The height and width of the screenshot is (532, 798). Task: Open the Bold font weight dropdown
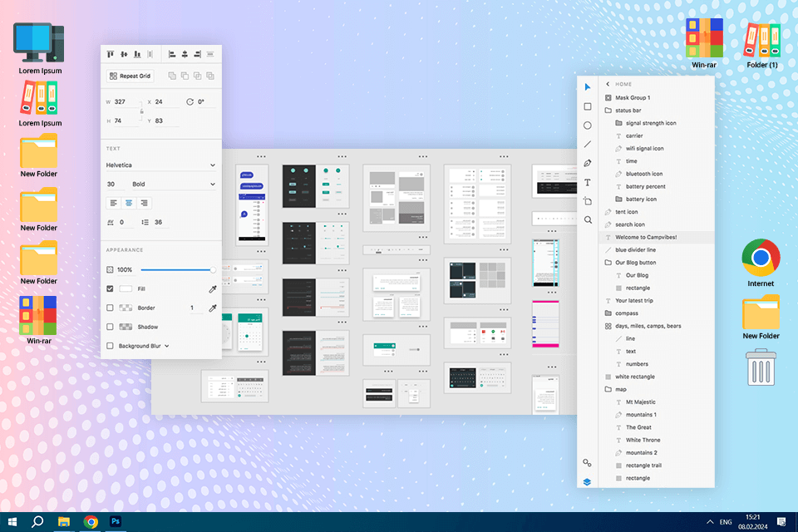[174, 185]
